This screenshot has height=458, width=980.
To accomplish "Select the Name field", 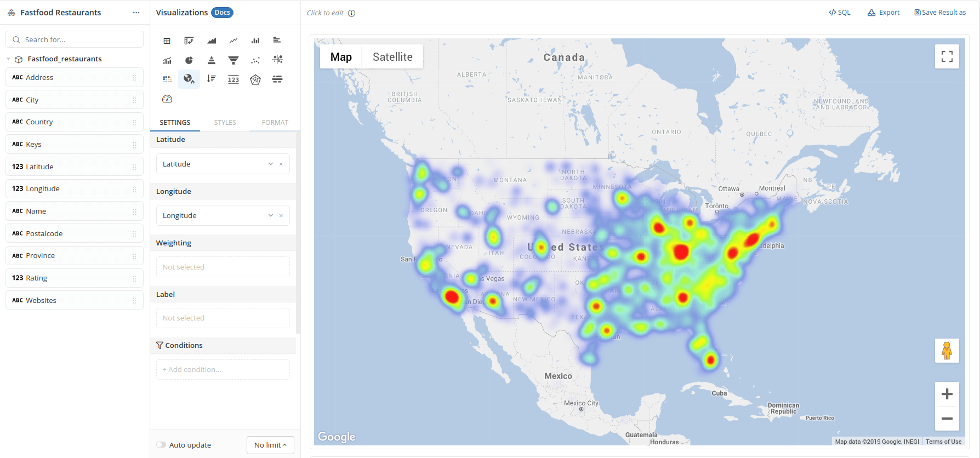I will [x=75, y=211].
